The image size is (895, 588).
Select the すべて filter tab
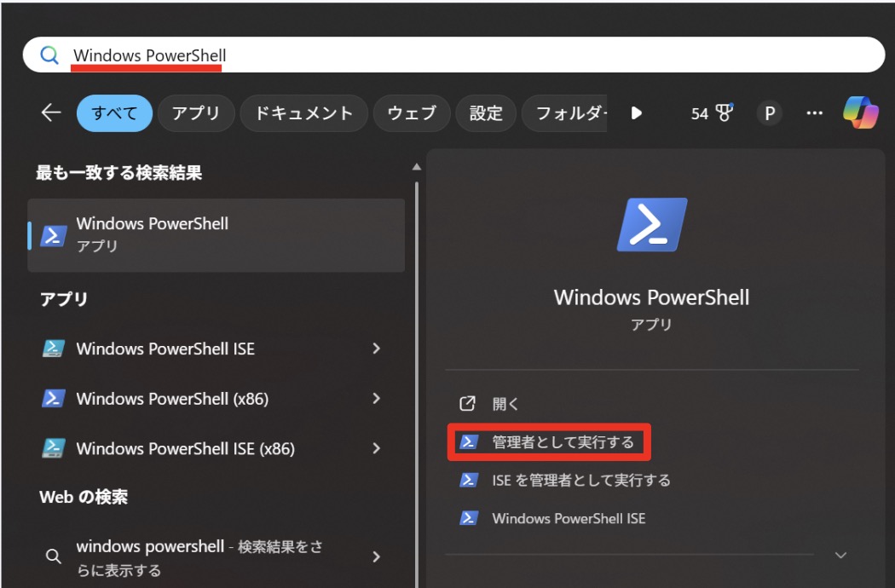[114, 113]
